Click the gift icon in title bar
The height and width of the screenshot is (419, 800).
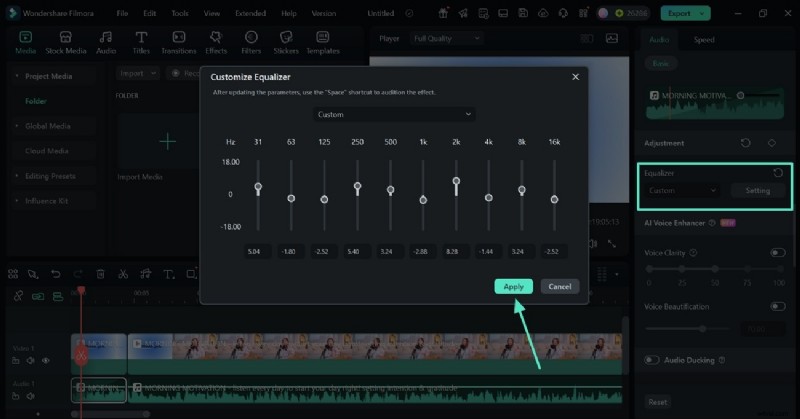click(x=443, y=13)
